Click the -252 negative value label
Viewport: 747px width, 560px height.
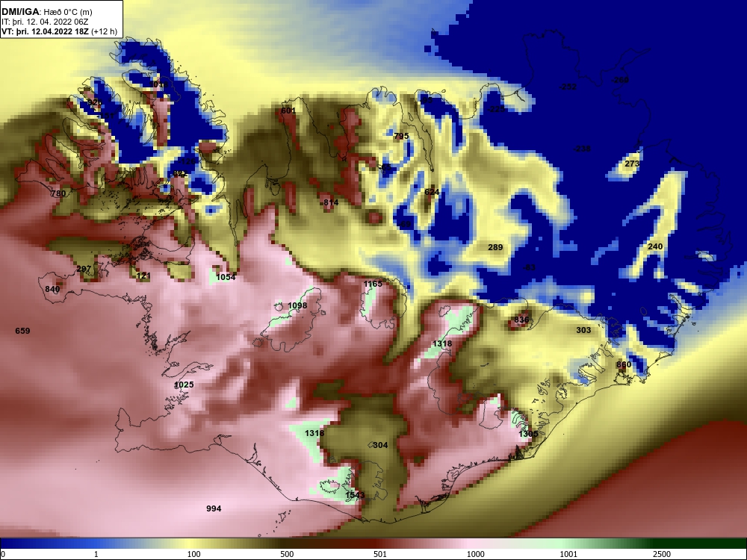coord(568,87)
